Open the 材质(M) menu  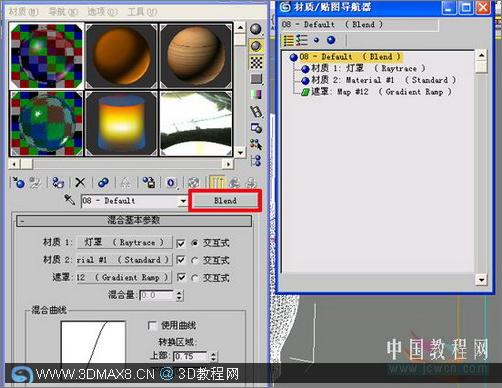coord(23,12)
